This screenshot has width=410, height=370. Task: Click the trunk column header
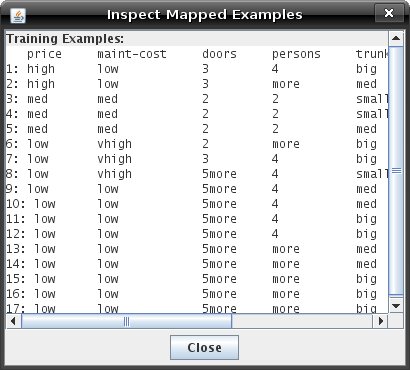pyautogui.click(x=372, y=54)
